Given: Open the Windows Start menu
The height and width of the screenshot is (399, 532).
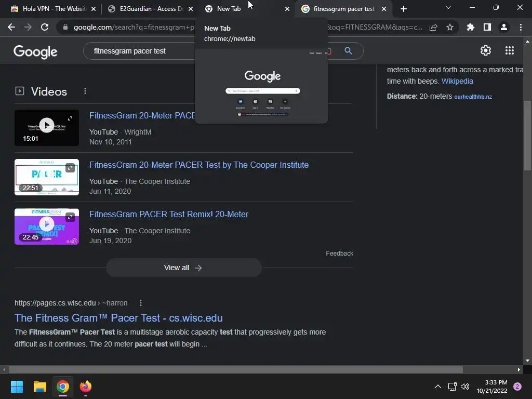Looking at the screenshot, I should (17, 387).
